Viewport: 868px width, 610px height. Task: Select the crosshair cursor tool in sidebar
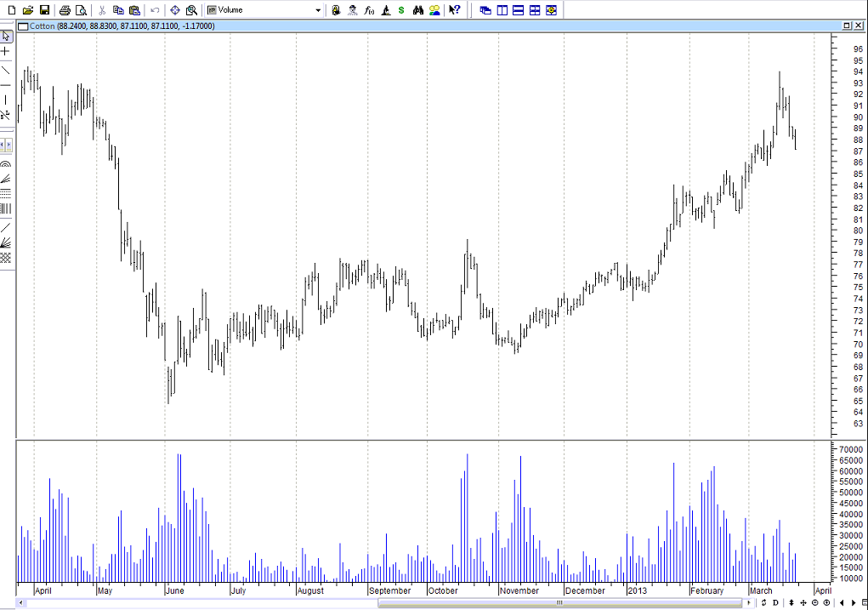(x=6, y=51)
